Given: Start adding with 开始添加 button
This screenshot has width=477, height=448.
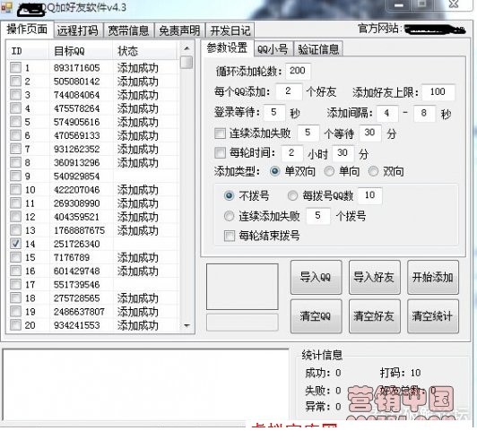Looking at the screenshot, I should pyautogui.click(x=432, y=277).
